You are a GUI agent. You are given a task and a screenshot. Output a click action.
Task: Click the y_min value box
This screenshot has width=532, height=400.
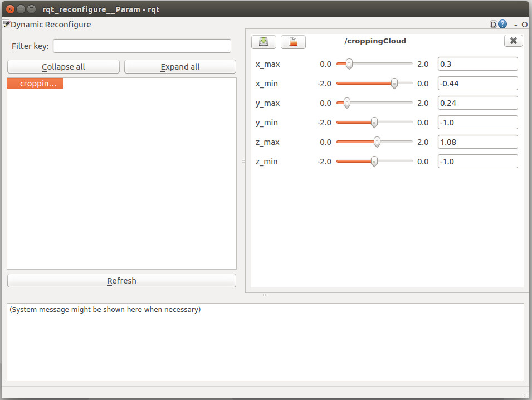(x=477, y=123)
